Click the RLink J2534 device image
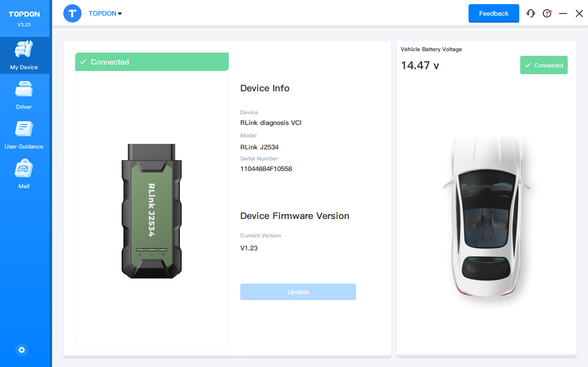This screenshot has width=588, height=367. pos(152,211)
